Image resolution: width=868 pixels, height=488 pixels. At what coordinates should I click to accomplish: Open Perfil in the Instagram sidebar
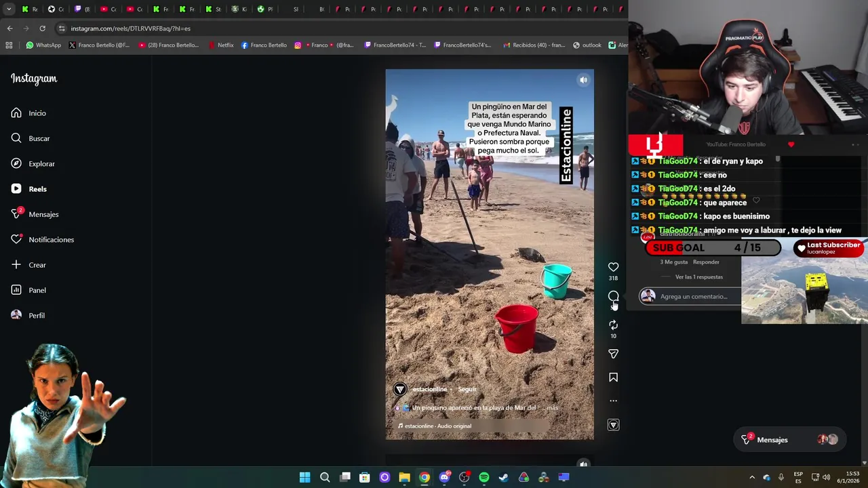click(28, 315)
